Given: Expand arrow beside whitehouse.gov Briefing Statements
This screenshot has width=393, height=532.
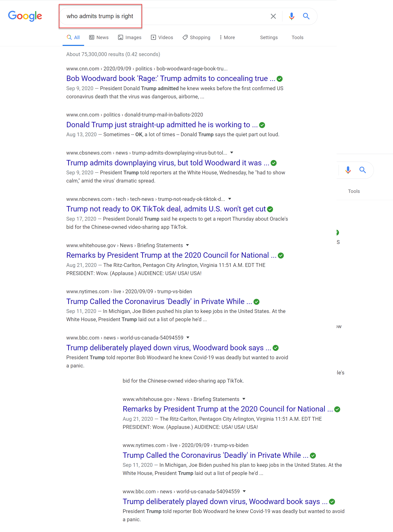Looking at the screenshot, I should tap(188, 245).
